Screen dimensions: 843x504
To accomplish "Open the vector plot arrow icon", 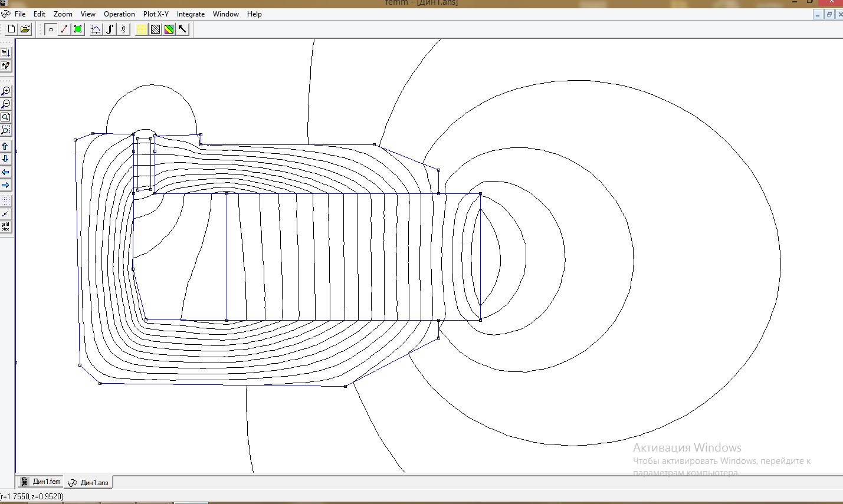I will coord(183,29).
